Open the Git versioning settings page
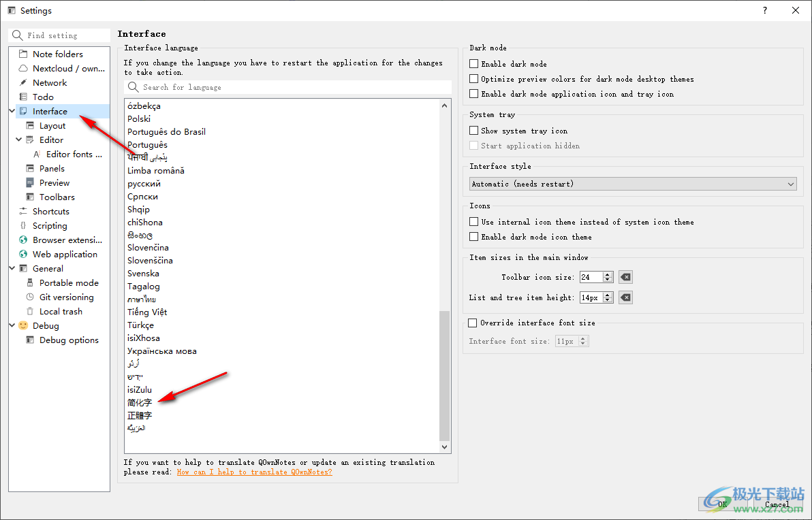This screenshot has width=812, height=520. pyautogui.click(x=66, y=297)
